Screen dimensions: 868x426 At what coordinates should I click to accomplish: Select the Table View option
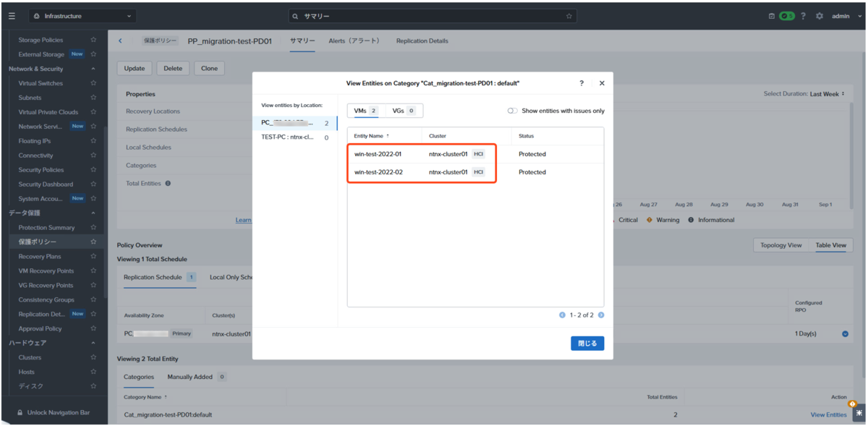pyautogui.click(x=831, y=245)
